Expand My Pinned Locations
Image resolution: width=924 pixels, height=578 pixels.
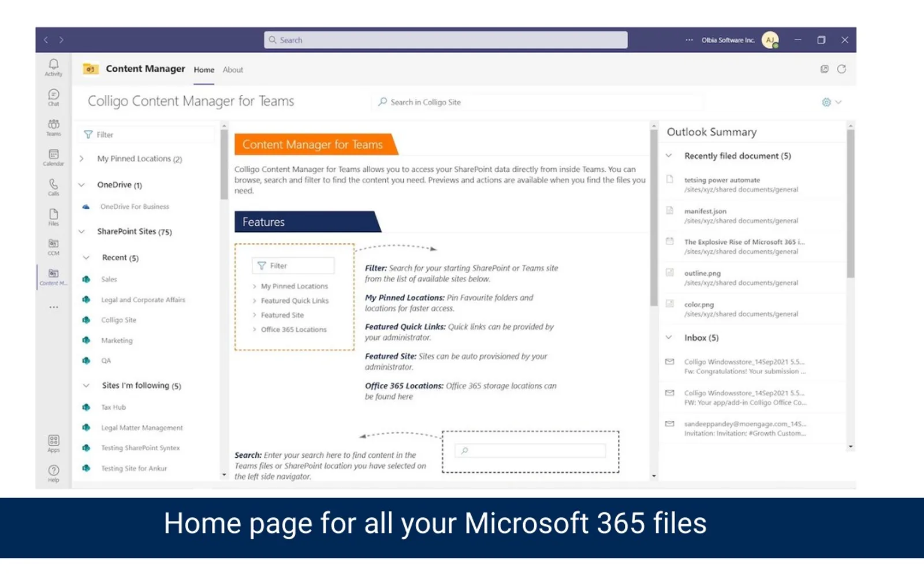pos(82,158)
